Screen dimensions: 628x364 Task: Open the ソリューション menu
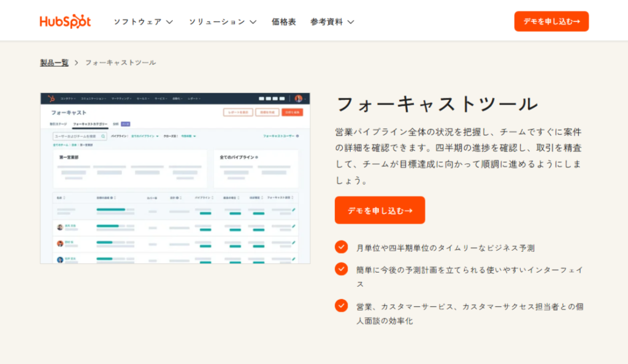click(x=216, y=21)
